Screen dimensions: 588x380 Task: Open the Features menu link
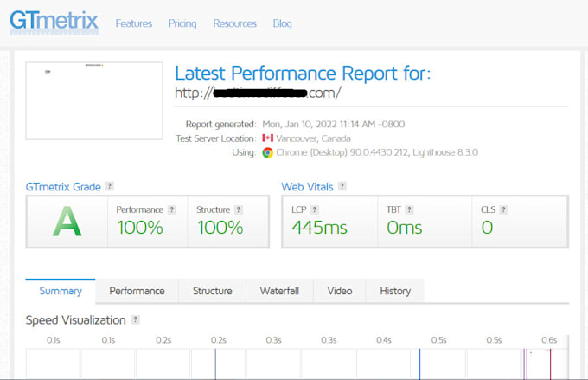(x=134, y=23)
